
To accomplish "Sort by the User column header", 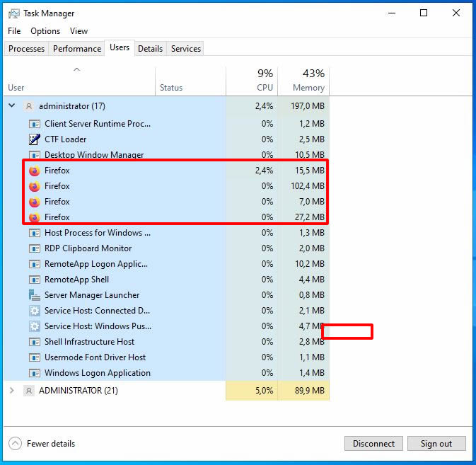I will point(79,81).
